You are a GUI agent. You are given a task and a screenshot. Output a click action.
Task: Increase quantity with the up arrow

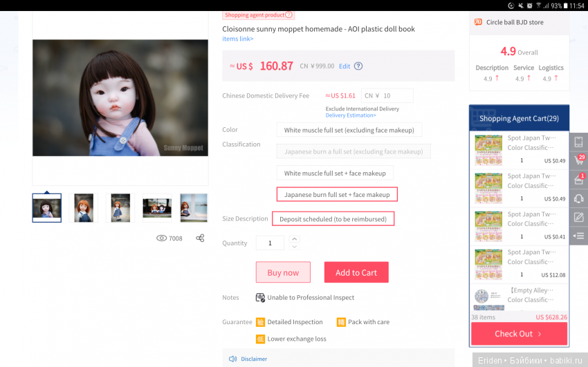pos(295,239)
